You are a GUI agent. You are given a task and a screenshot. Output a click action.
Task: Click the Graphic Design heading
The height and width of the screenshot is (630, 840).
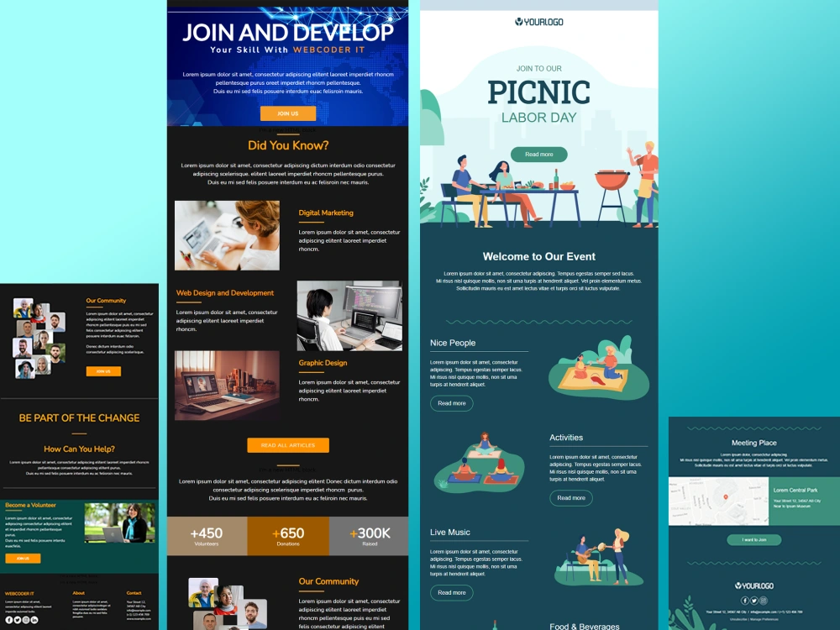[x=323, y=363]
